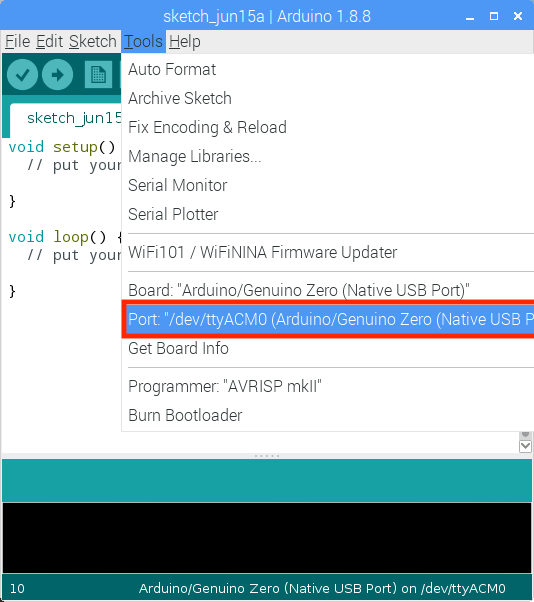Image resolution: width=534 pixels, height=602 pixels.
Task: Click the status bar board and port text
Action: coord(322,588)
